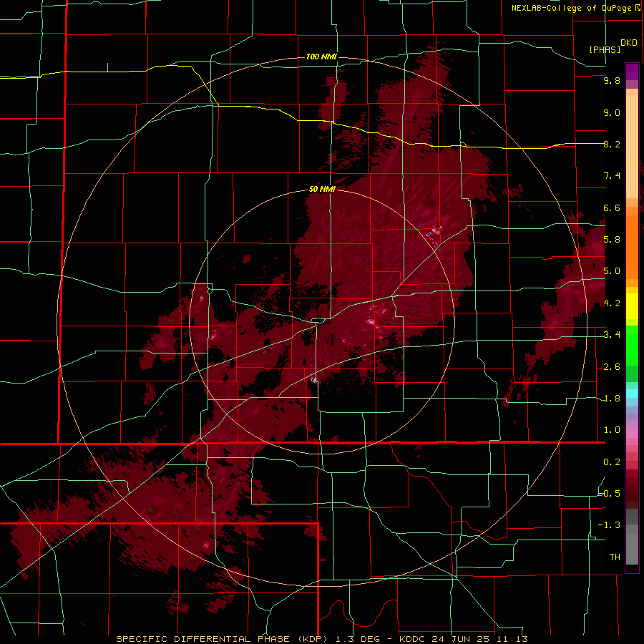Click the gray bottom segment of the color bar
Image resolution: width=644 pixels, height=644 pixels.
pyautogui.click(x=632, y=545)
